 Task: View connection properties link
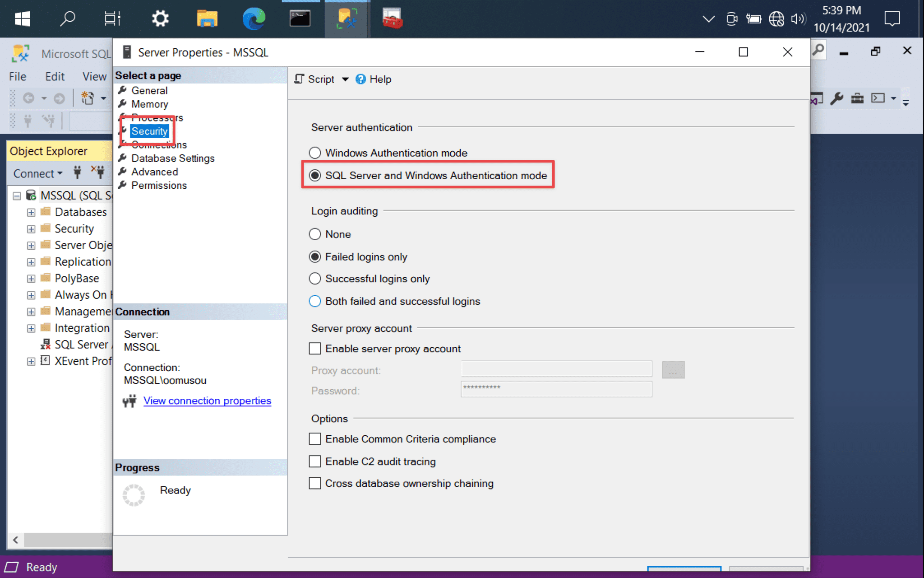(x=208, y=400)
